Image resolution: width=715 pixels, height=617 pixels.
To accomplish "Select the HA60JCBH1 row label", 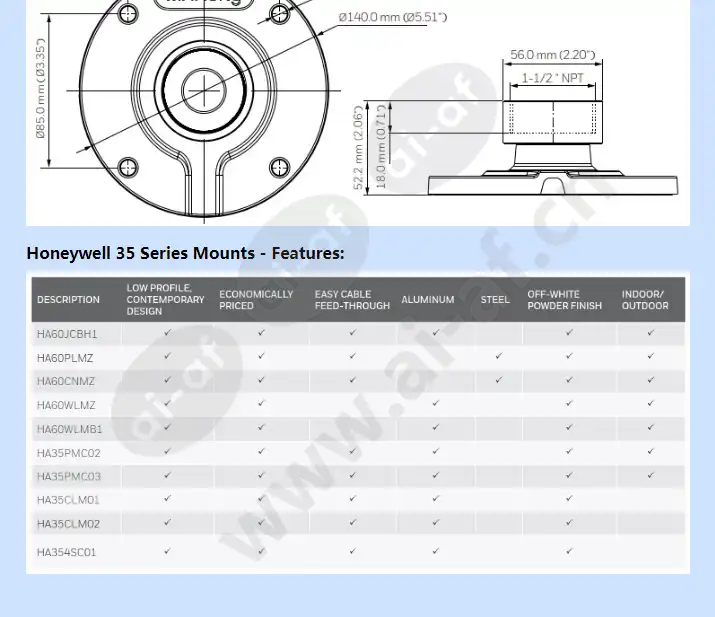I will click(67, 334).
